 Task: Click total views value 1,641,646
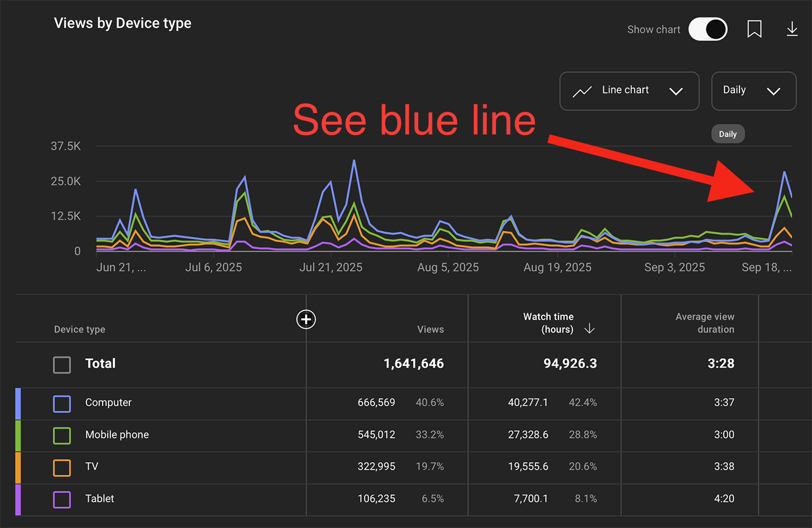tap(414, 363)
